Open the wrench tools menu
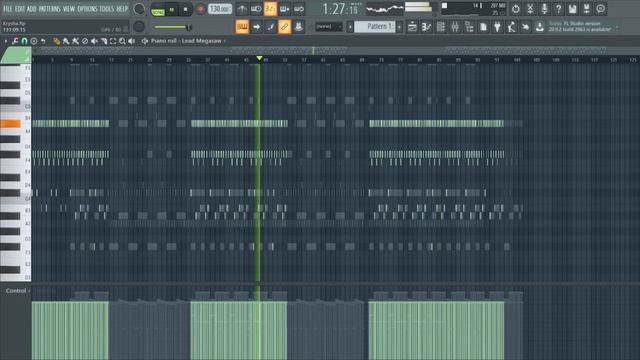 pyautogui.click(x=15, y=41)
